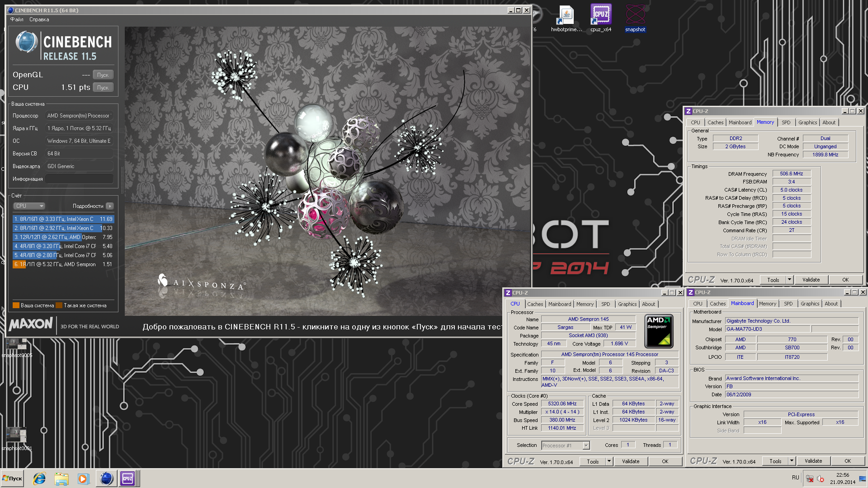Click the Start (Пуск) button
This screenshot has height=488, width=868.
pyautogui.click(x=12, y=479)
